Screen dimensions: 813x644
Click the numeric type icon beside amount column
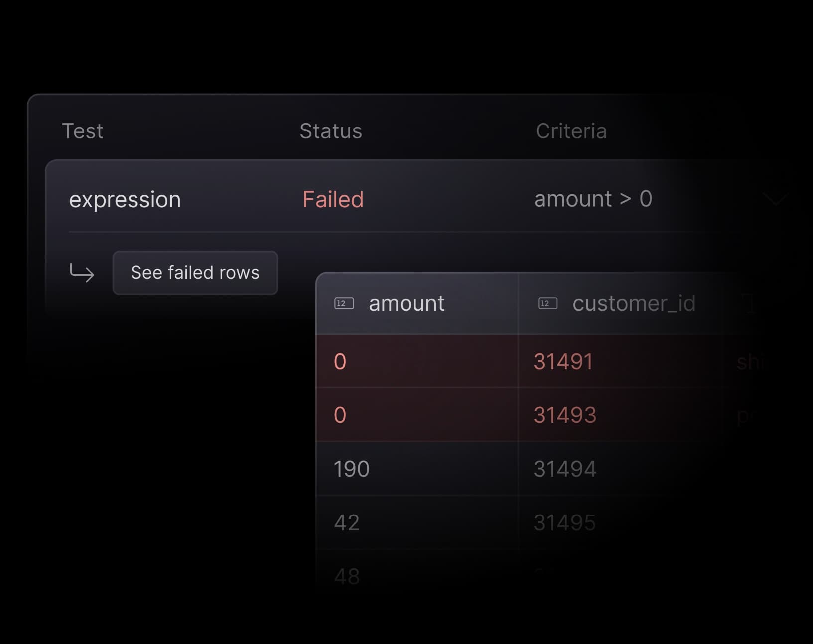click(344, 303)
